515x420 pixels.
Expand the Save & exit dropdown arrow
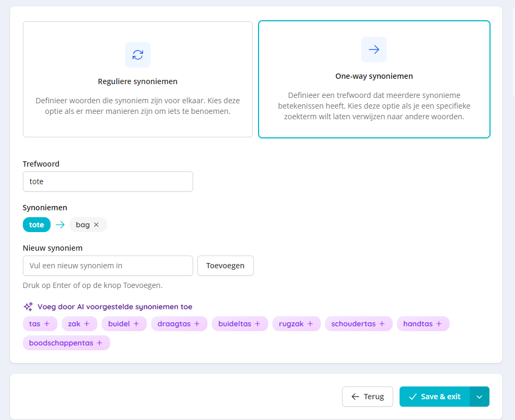coord(479,397)
